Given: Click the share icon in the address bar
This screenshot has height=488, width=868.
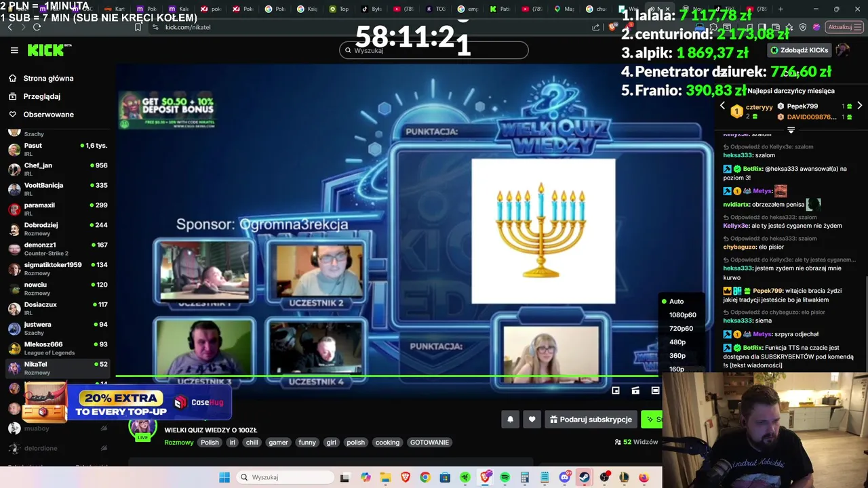Looking at the screenshot, I should (596, 27).
